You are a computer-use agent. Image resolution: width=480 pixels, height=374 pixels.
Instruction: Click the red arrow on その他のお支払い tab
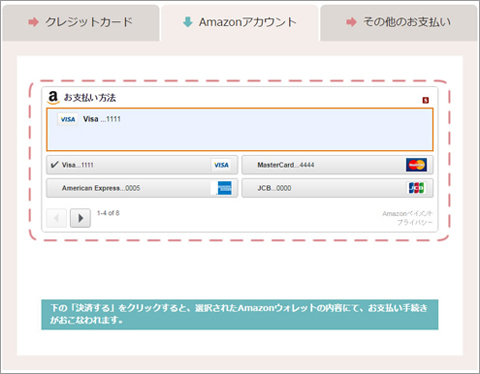tap(351, 22)
